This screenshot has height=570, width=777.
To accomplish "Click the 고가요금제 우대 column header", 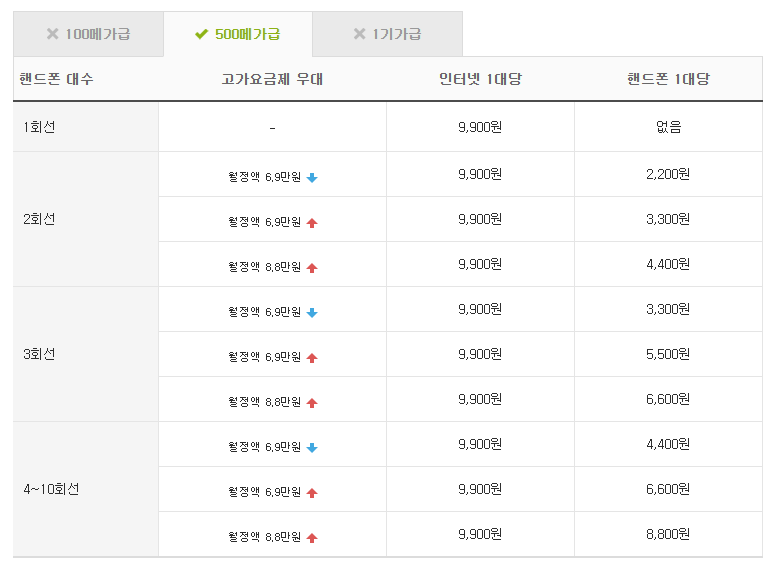I will click(x=272, y=79).
